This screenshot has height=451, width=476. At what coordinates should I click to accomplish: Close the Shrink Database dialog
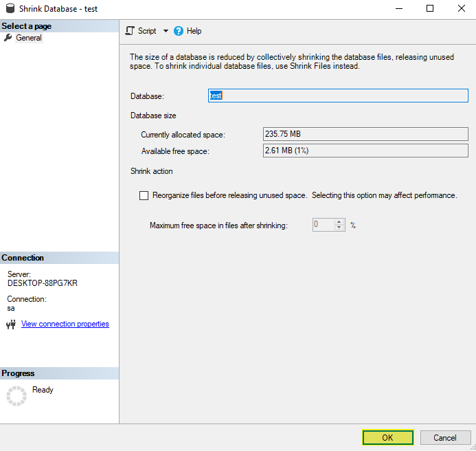tap(461, 8)
